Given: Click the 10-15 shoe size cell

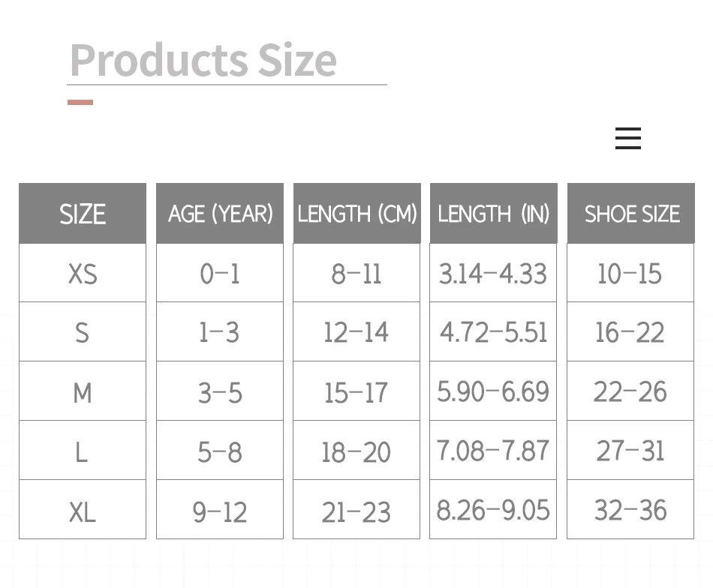Looking at the screenshot, I should pos(630,274).
